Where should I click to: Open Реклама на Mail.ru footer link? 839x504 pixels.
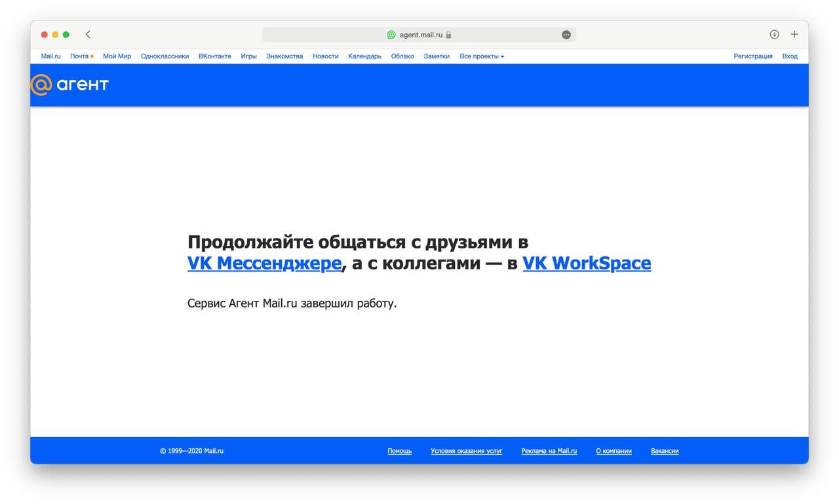pos(549,451)
